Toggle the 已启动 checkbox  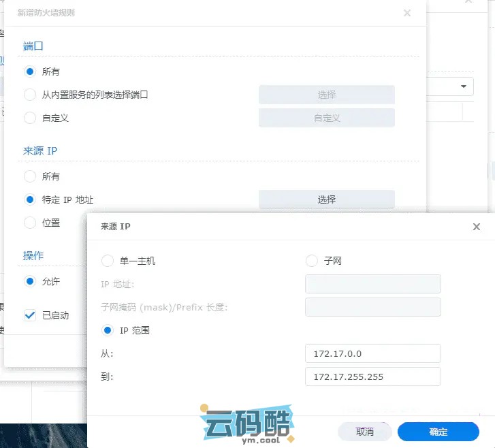click(30, 315)
